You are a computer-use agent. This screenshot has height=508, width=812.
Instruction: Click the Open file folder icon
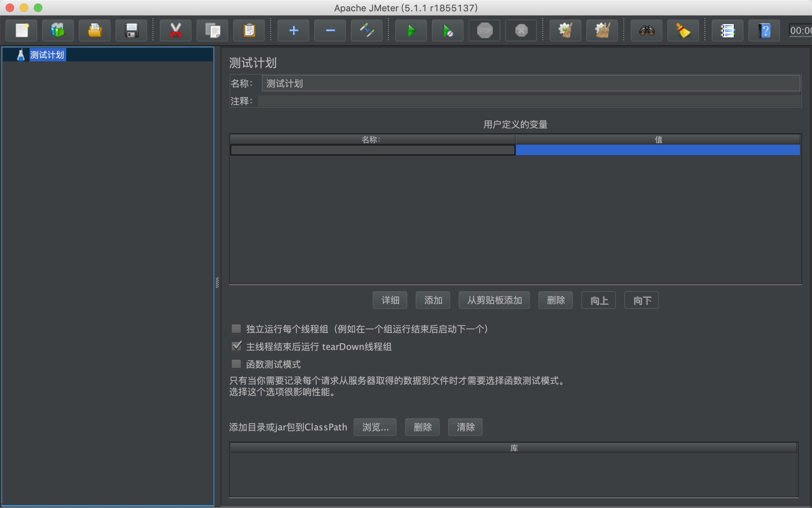tap(94, 30)
